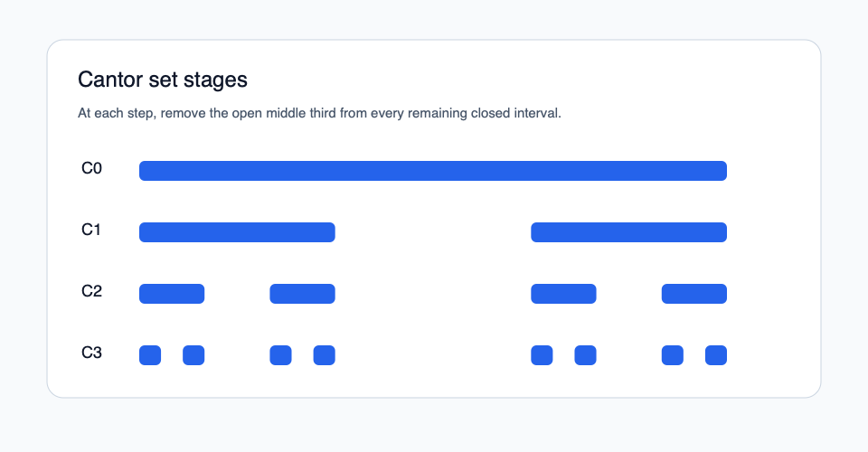Click the C3 row label
868x452 pixels.
91,353
